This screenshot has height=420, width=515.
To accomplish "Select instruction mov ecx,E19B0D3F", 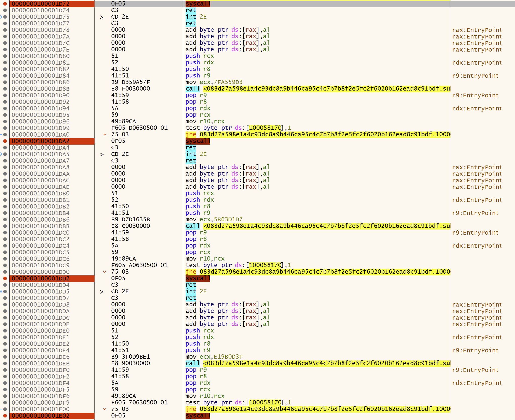I will (214, 357).
